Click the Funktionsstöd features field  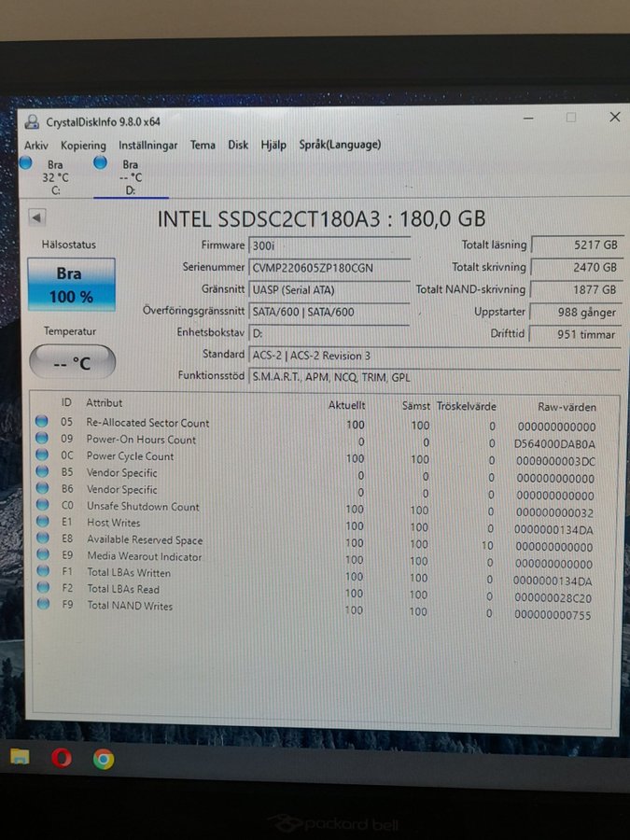[435, 377]
